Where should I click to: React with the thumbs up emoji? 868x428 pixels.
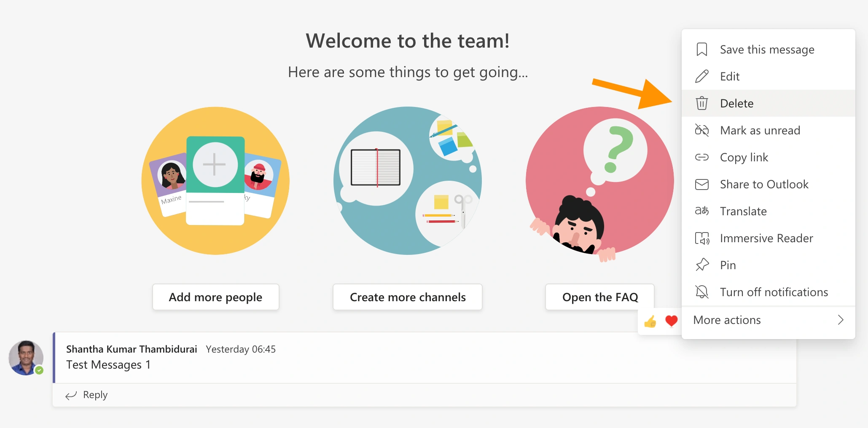pos(650,321)
